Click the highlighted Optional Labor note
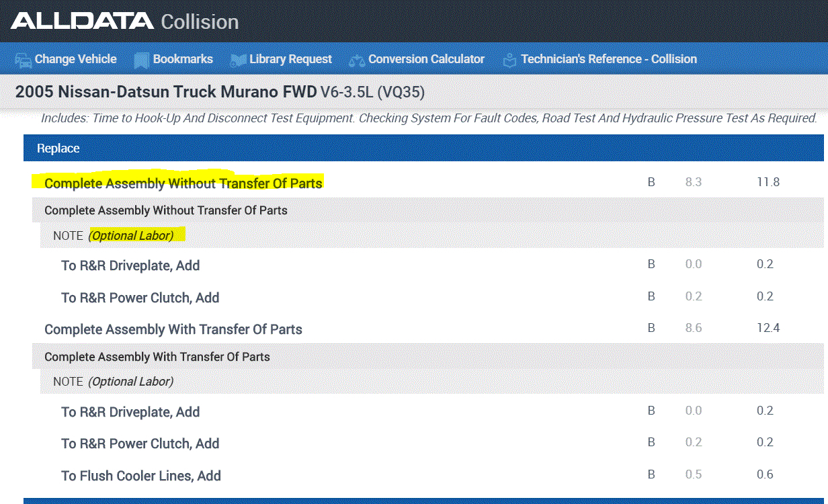The image size is (828, 504). coord(131,236)
